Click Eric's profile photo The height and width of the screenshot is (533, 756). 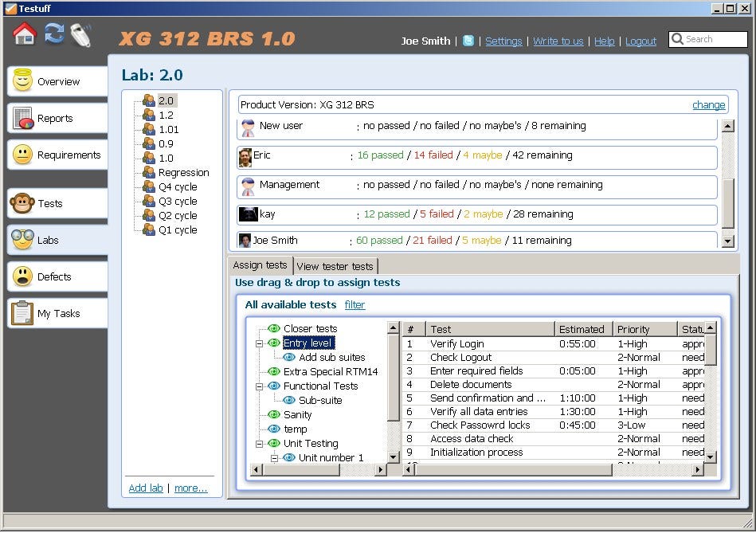point(245,158)
